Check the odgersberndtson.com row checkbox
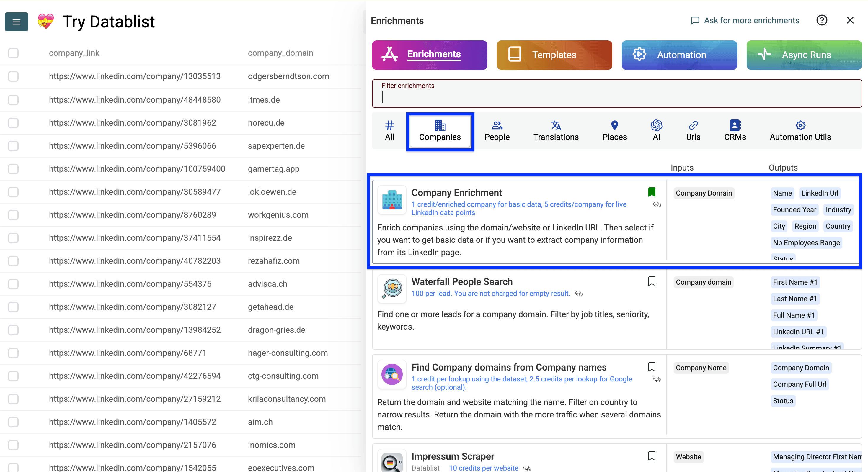 click(13, 76)
